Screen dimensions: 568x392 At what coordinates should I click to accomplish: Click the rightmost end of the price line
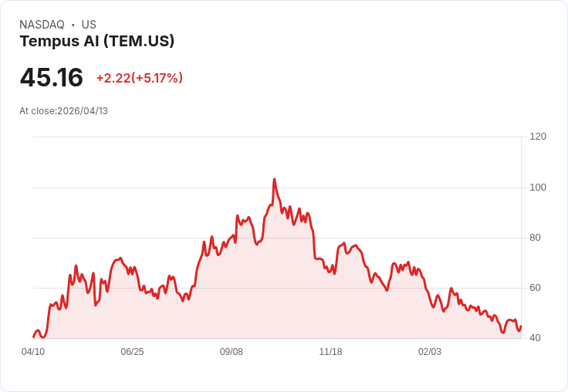pyautogui.click(x=521, y=326)
